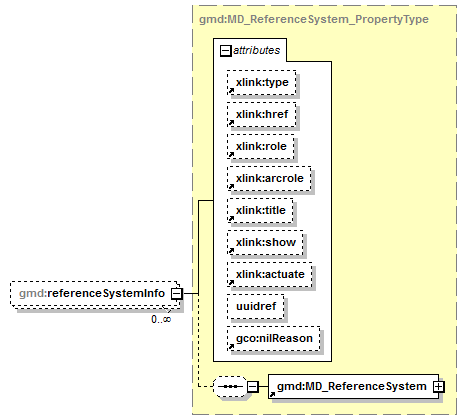Click the gmd:MD_ReferenceSystem_PropertyType type label
Viewport: 474px width, 420px height.
point(314,19)
